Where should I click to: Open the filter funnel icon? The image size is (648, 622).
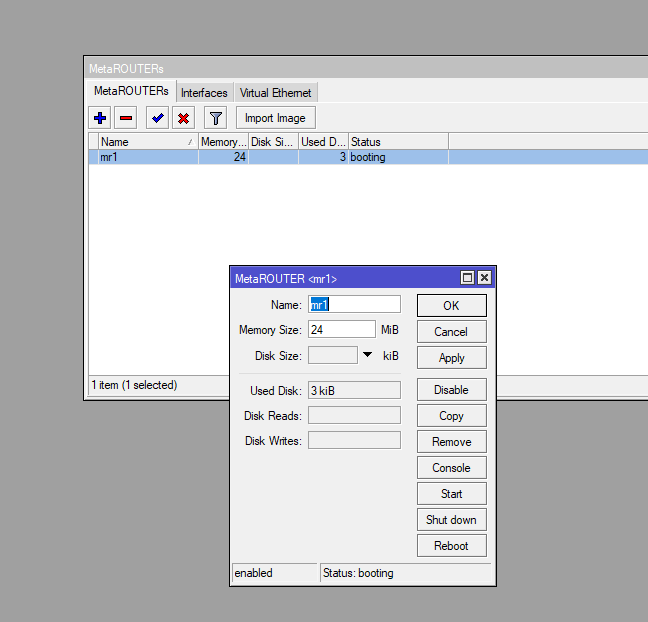(x=215, y=118)
